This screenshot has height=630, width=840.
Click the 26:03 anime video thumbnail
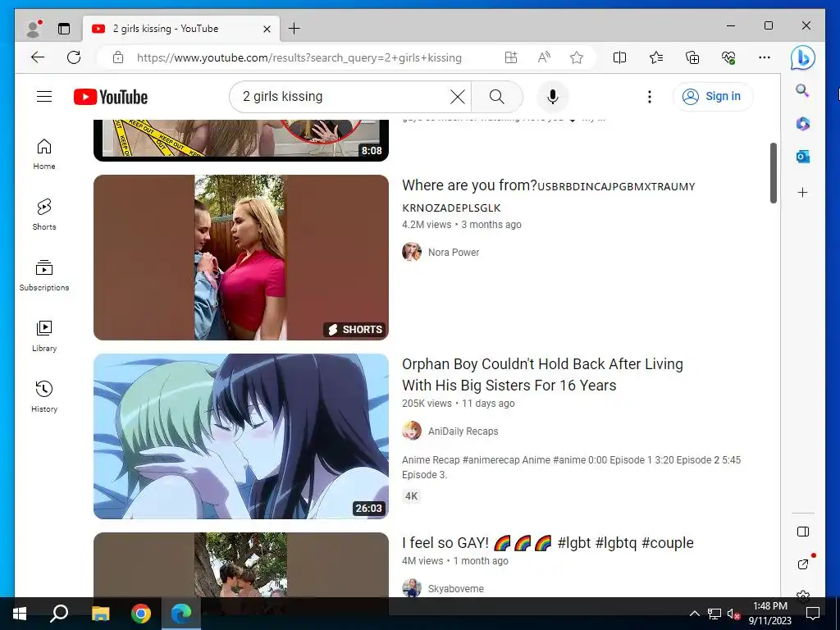point(241,436)
